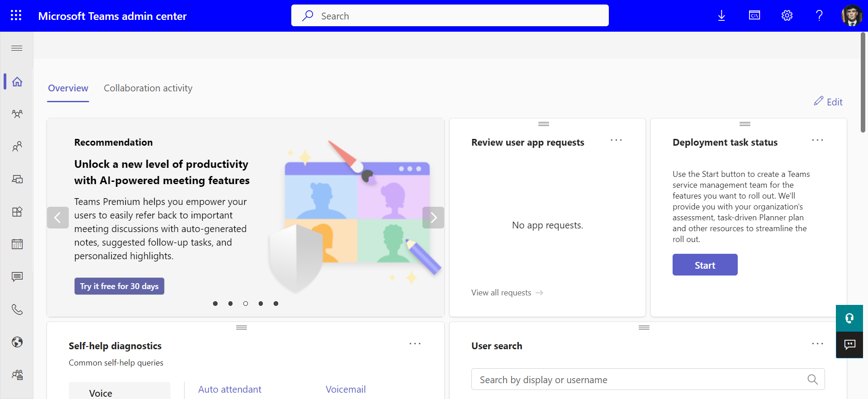Open the settings gear icon
The height and width of the screenshot is (399, 868).
tap(787, 16)
